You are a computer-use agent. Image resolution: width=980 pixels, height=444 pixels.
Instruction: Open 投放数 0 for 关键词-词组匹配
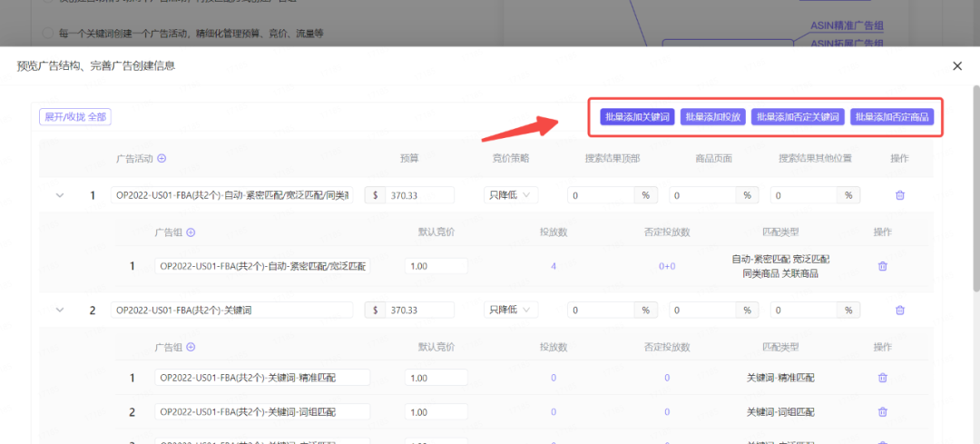(x=554, y=412)
